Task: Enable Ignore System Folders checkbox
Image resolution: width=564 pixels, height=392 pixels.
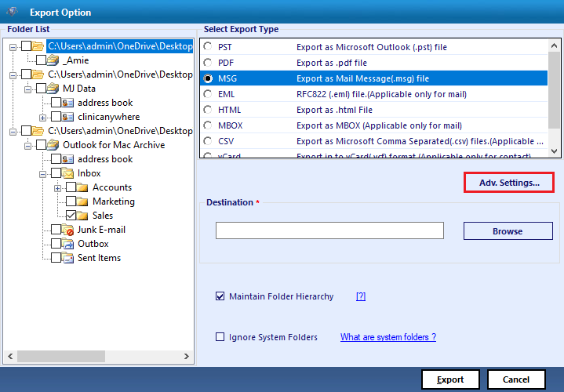Action: click(220, 337)
